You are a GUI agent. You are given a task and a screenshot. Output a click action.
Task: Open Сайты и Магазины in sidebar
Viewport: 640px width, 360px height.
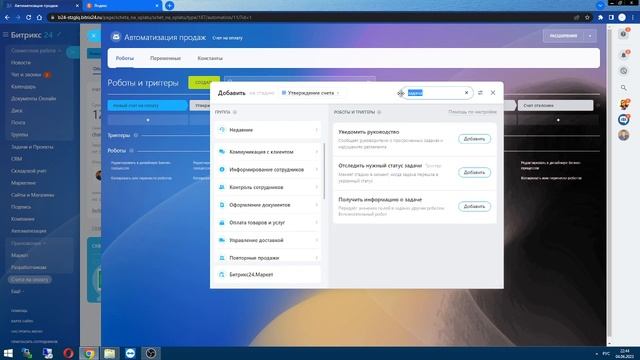click(33, 195)
